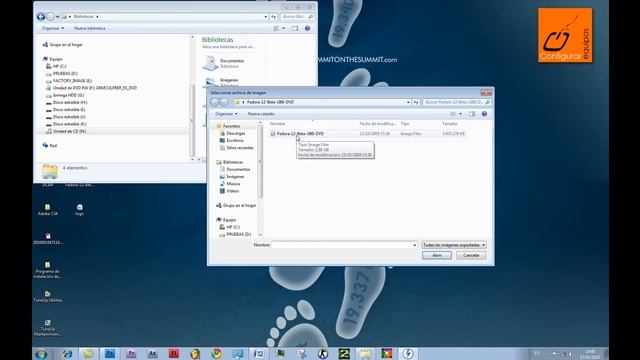
Task: Sort by Tipo column header
Action: tap(405, 123)
